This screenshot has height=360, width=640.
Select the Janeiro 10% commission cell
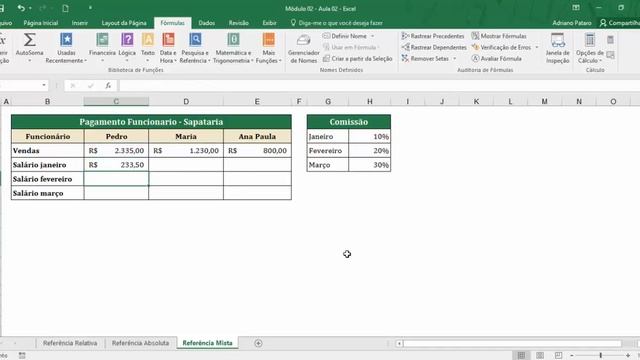tap(370, 136)
